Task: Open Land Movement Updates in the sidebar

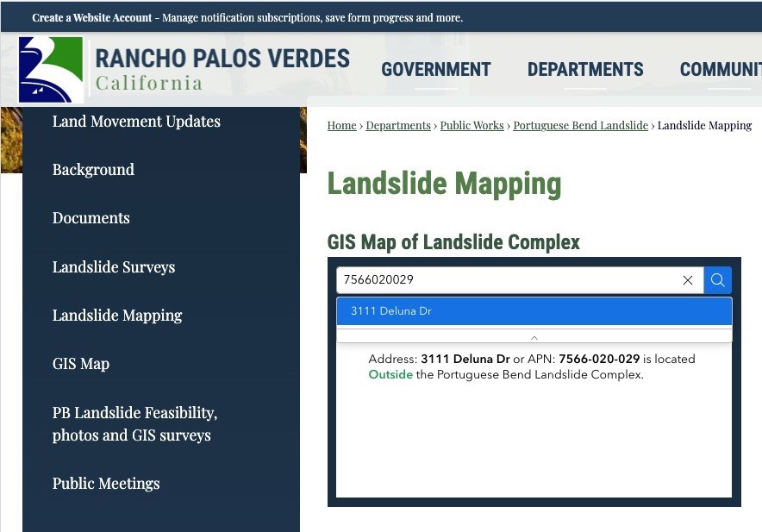Action: 136,122
